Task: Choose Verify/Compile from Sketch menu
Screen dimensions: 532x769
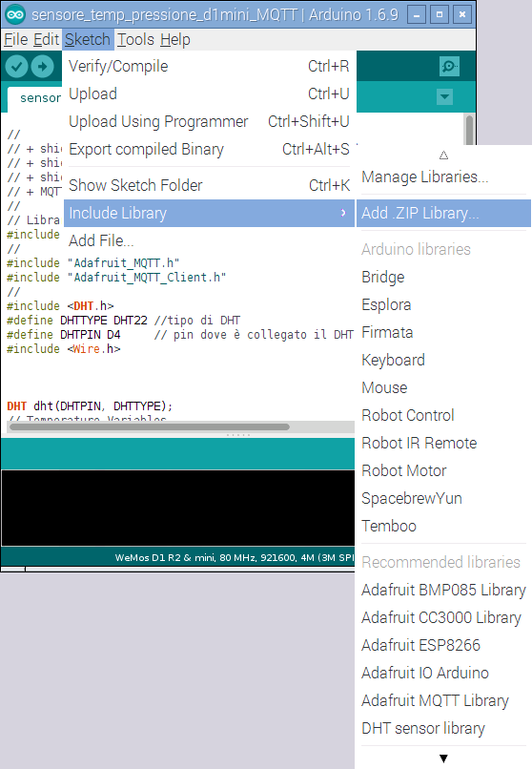Action: pos(209,66)
